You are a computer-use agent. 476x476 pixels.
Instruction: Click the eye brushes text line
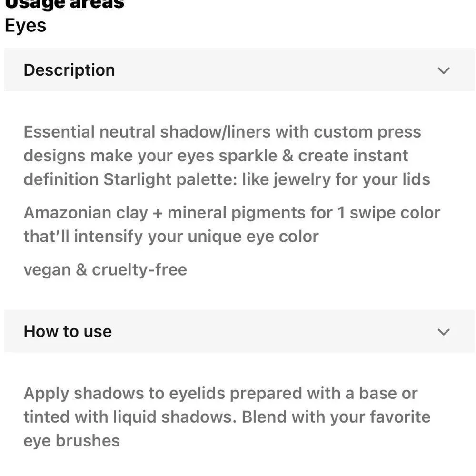click(x=72, y=441)
